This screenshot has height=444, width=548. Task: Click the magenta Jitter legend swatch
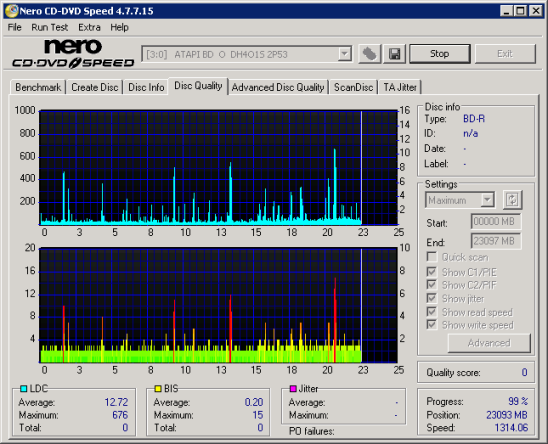point(293,389)
